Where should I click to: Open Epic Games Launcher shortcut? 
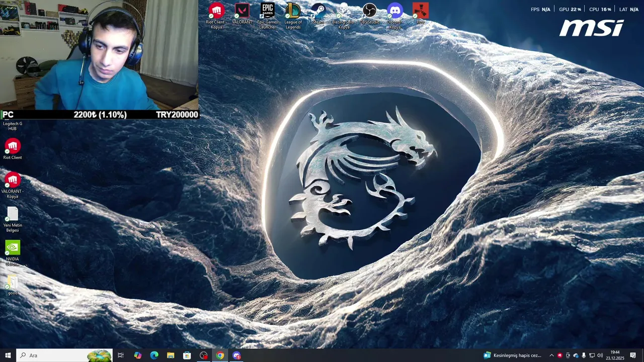[x=268, y=16]
